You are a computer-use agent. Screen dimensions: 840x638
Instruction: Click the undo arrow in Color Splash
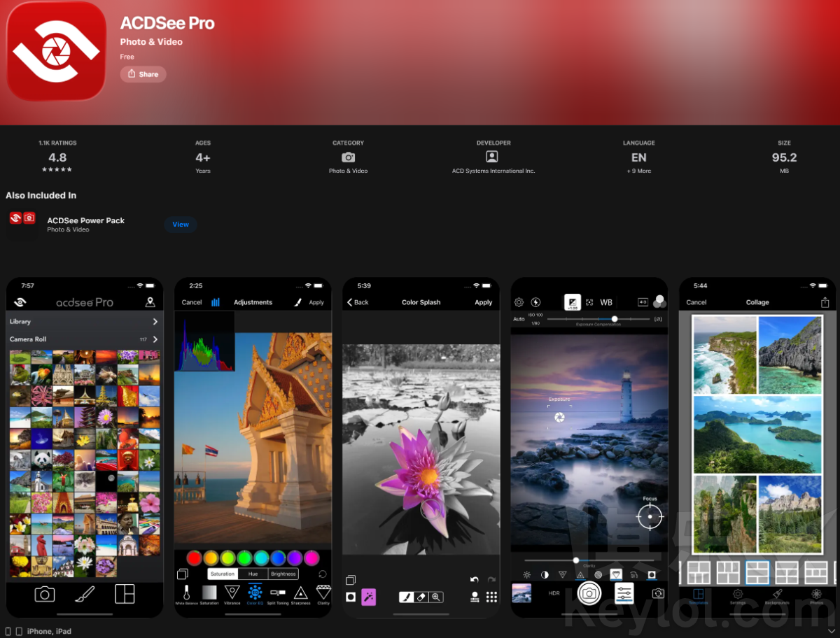point(474,580)
